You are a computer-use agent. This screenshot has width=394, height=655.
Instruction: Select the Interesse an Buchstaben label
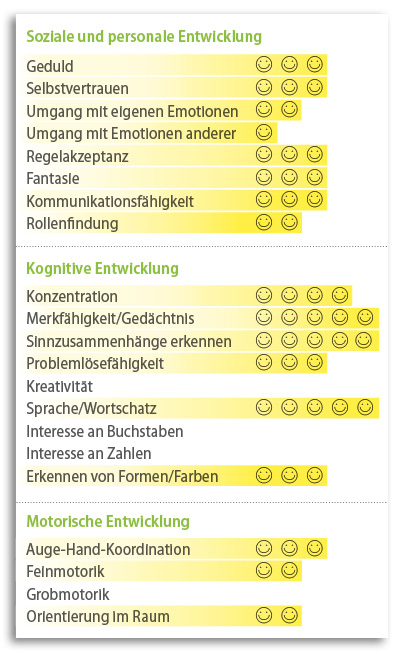104,431
